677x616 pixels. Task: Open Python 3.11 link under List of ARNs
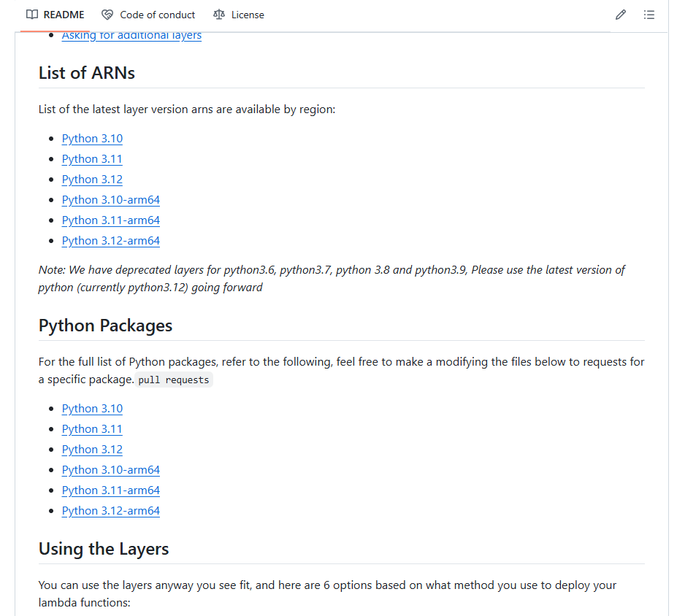pyautogui.click(x=92, y=159)
